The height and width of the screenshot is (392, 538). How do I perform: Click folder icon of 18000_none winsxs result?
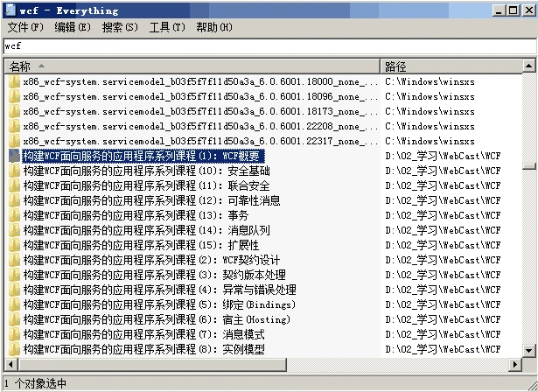click(14, 81)
